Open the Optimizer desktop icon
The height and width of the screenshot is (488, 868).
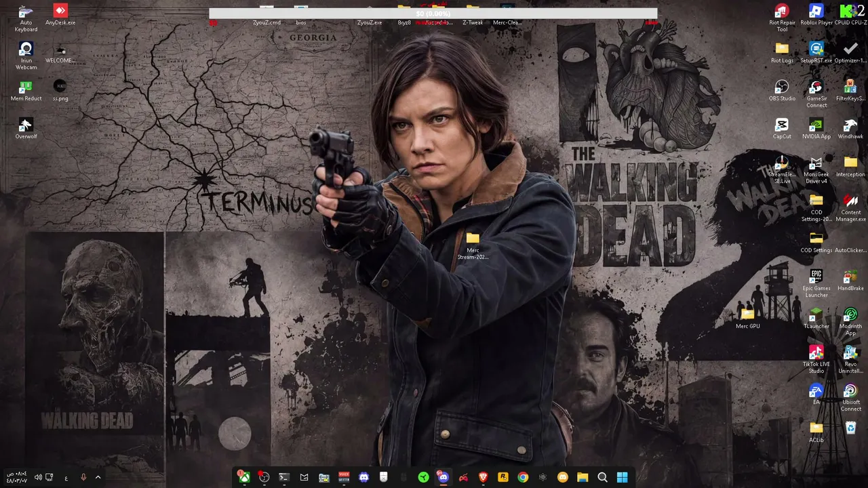850,53
